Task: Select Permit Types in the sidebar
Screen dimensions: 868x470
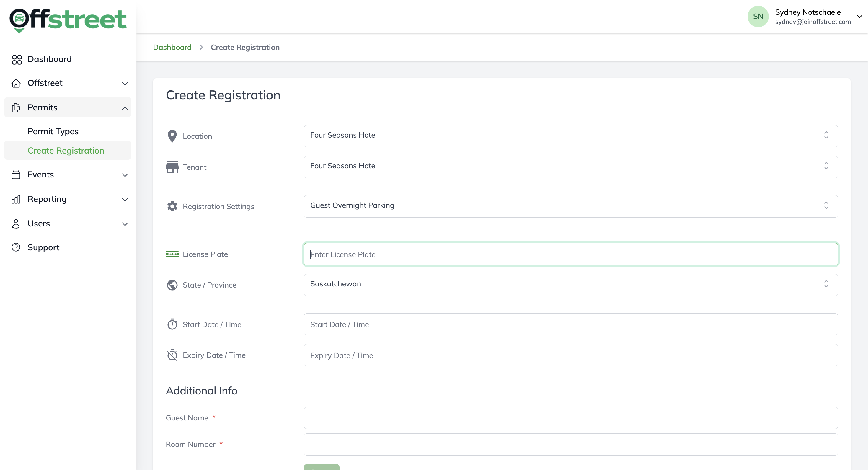Action: 53,131
